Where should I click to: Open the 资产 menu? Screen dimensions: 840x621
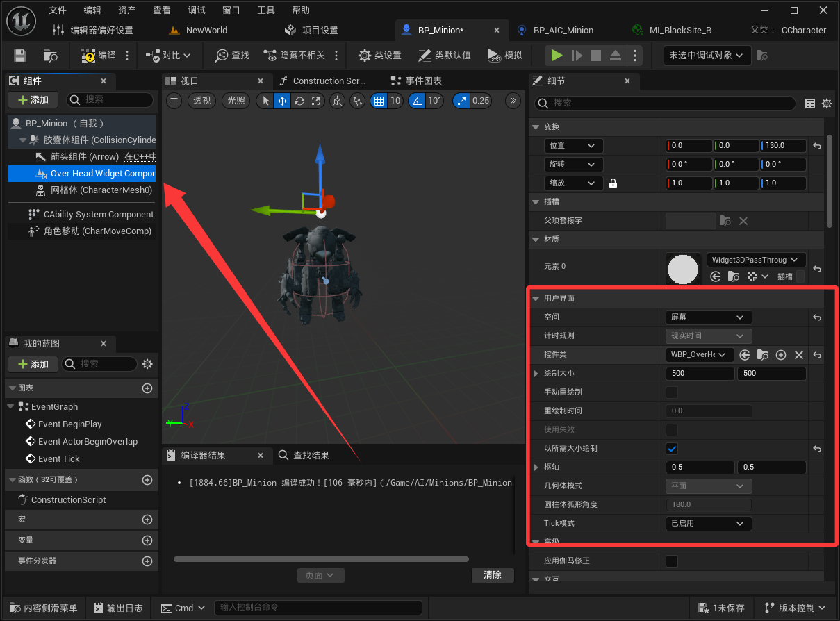(x=127, y=10)
